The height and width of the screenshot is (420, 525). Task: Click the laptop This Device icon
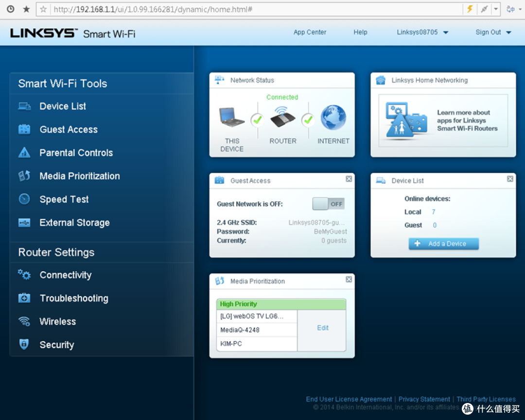click(231, 117)
